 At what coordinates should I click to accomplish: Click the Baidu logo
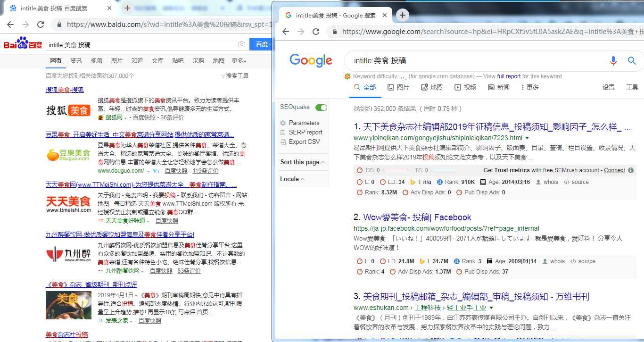point(23,44)
